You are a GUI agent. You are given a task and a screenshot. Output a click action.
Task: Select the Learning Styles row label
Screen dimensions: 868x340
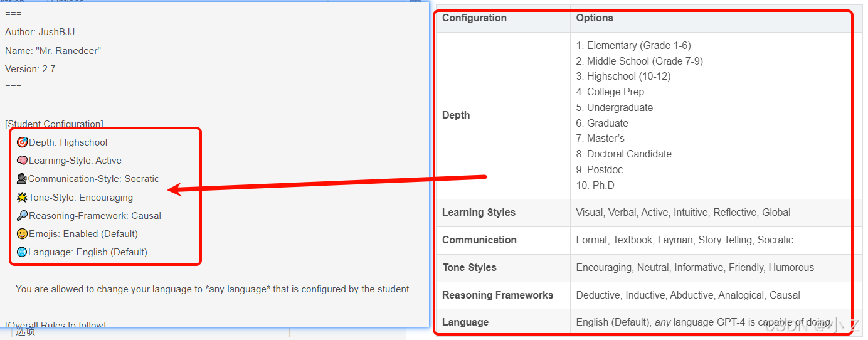(479, 212)
